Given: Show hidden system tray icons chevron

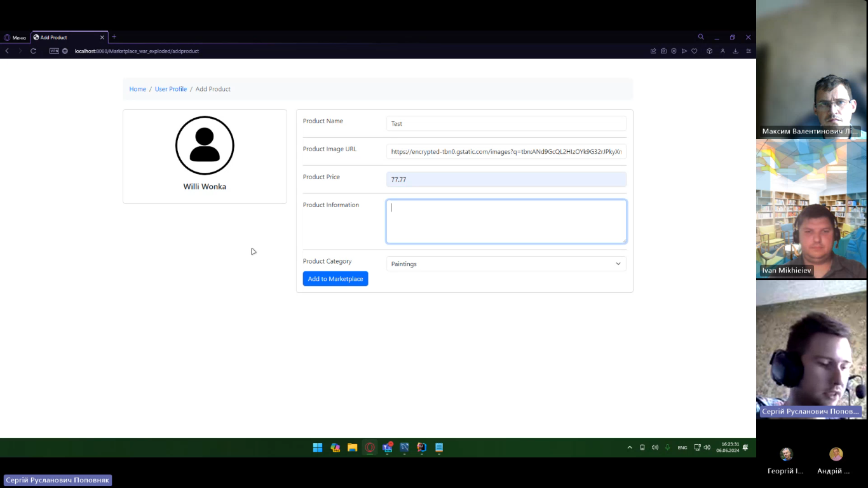Looking at the screenshot, I should point(630,447).
